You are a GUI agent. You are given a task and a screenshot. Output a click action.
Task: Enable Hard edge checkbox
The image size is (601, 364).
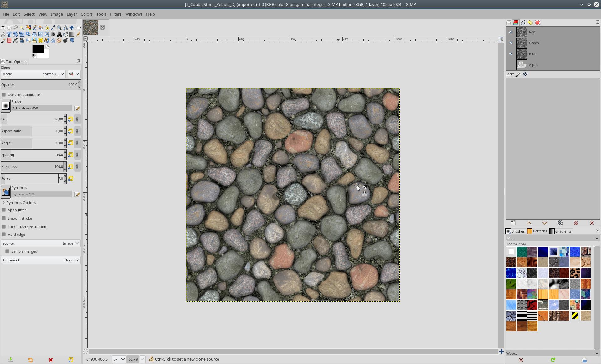coord(4,235)
